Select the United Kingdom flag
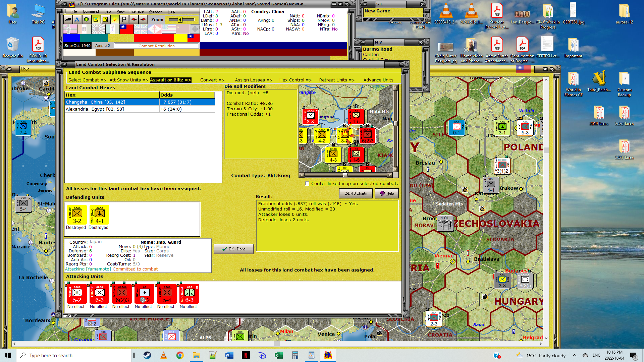644x362 pixels. click(x=141, y=29)
